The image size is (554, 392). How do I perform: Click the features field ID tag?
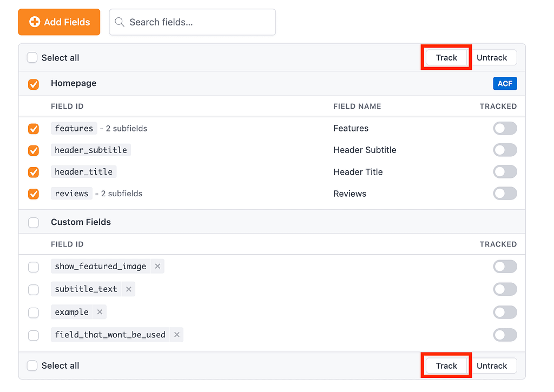point(74,128)
